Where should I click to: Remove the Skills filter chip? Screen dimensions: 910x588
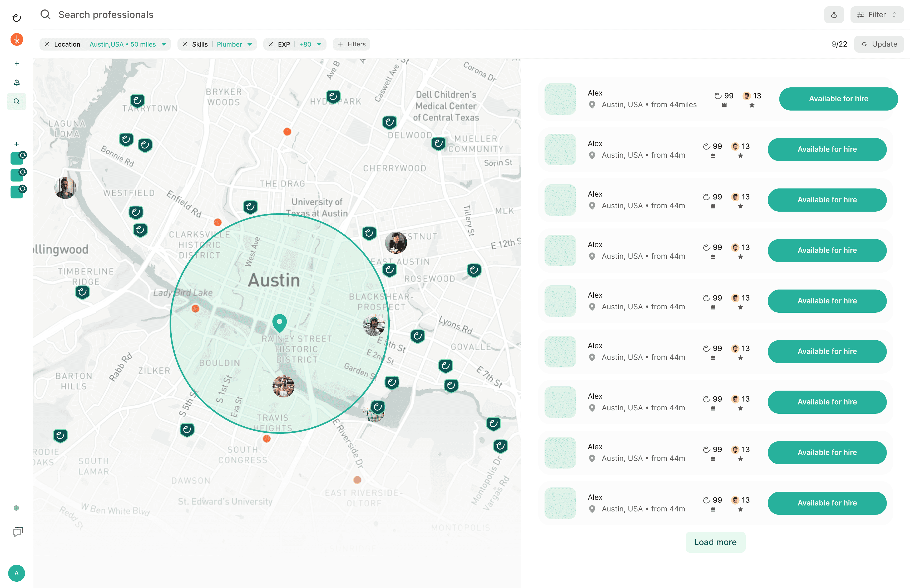coord(185,44)
